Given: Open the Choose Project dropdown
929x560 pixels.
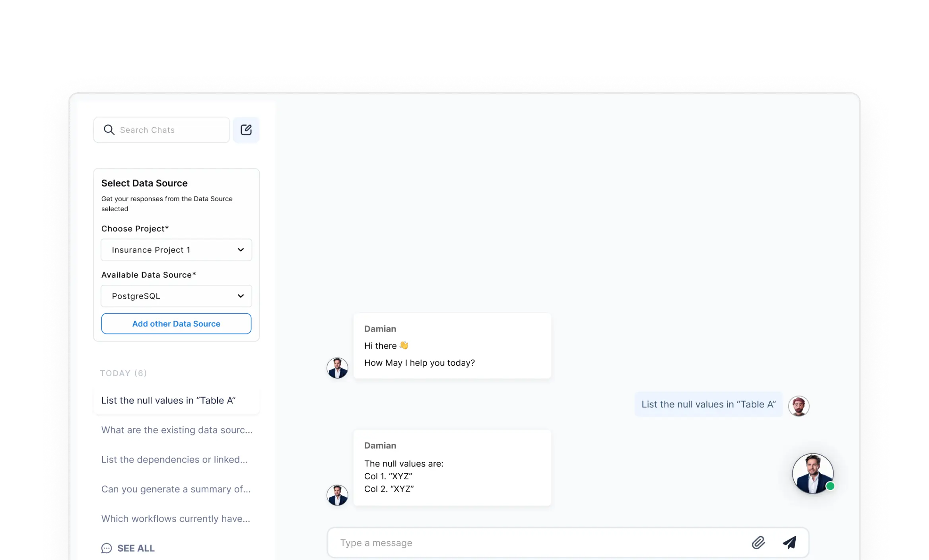Looking at the screenshot, I should click(x=176, y=250).
